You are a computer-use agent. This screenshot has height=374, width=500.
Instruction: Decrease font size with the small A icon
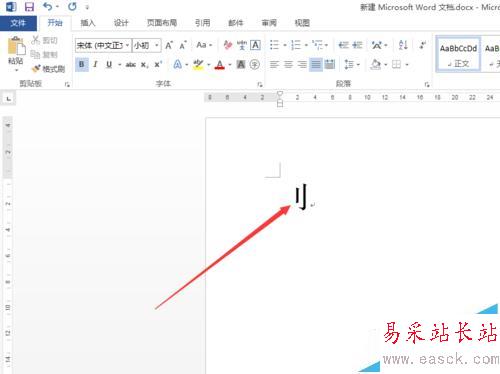coord(183,45)
